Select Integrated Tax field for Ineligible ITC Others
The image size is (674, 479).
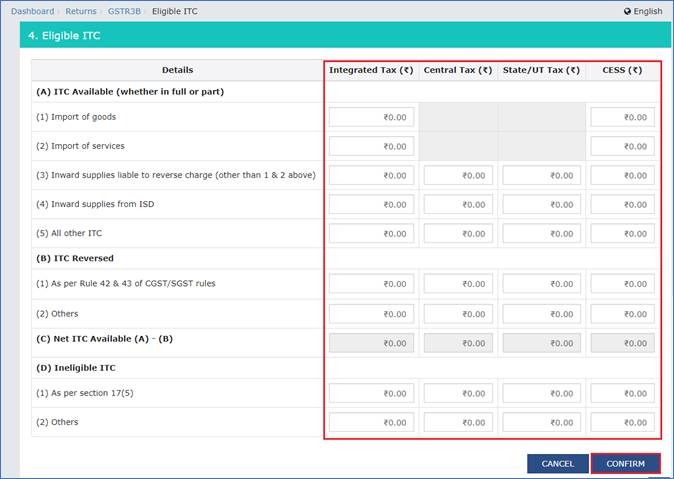(x=371, y=423)
